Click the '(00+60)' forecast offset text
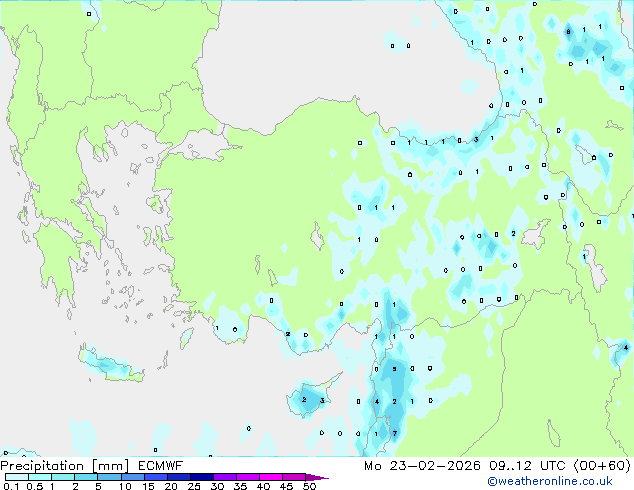Viewport: 634px width, 490px height. point(602,466)
